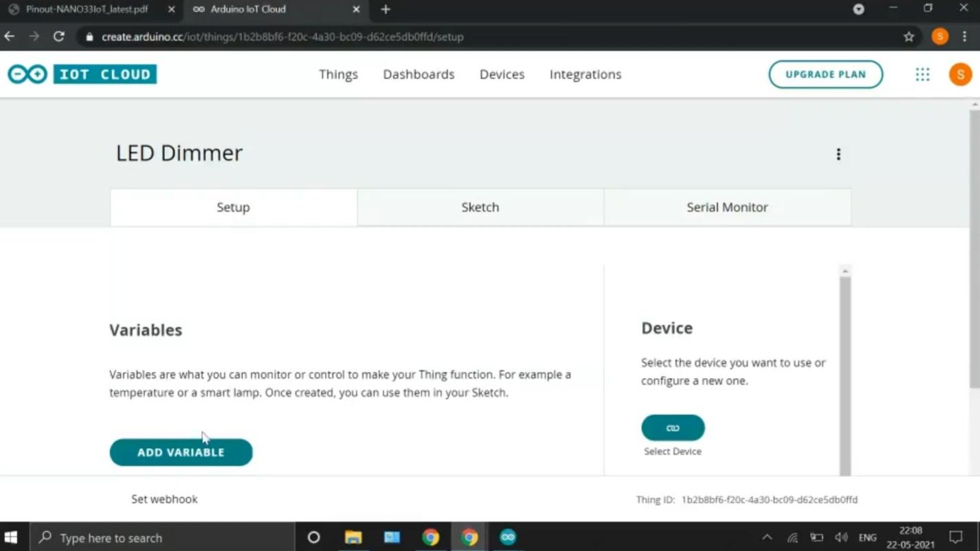The height and width of the screenshot is (551, 980).
Task: Open the Windows notification center
Action: click(956, 537)
